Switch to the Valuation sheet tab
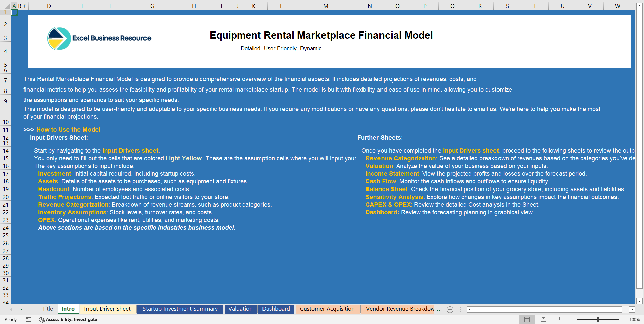The width and height of the screenshot is (644, 324). (x=241, y=309)
